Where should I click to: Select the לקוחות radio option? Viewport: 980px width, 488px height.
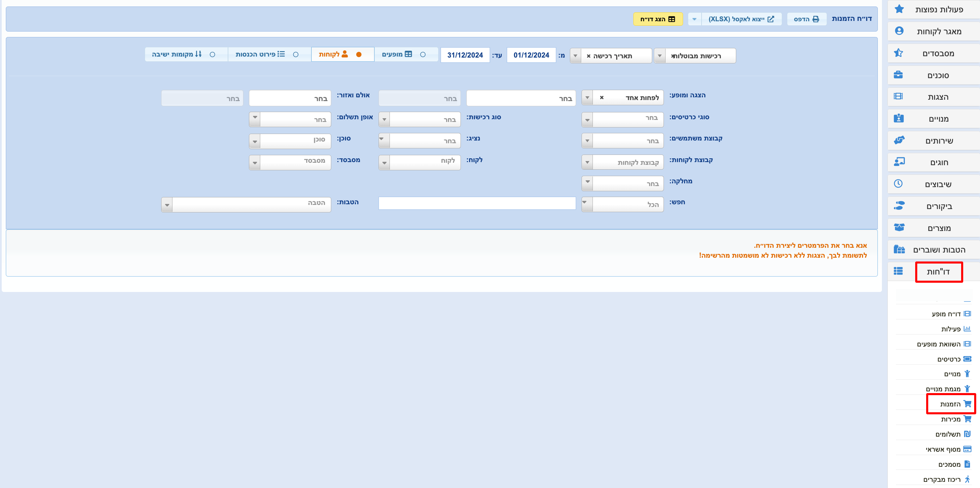(x=358, y=54)
